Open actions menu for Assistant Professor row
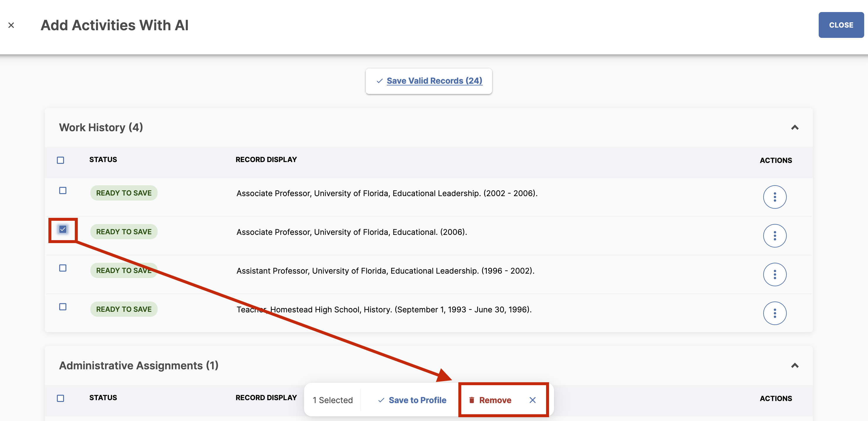Image resolution: width=868 pixels, height=421 pixels. [775, 275]
